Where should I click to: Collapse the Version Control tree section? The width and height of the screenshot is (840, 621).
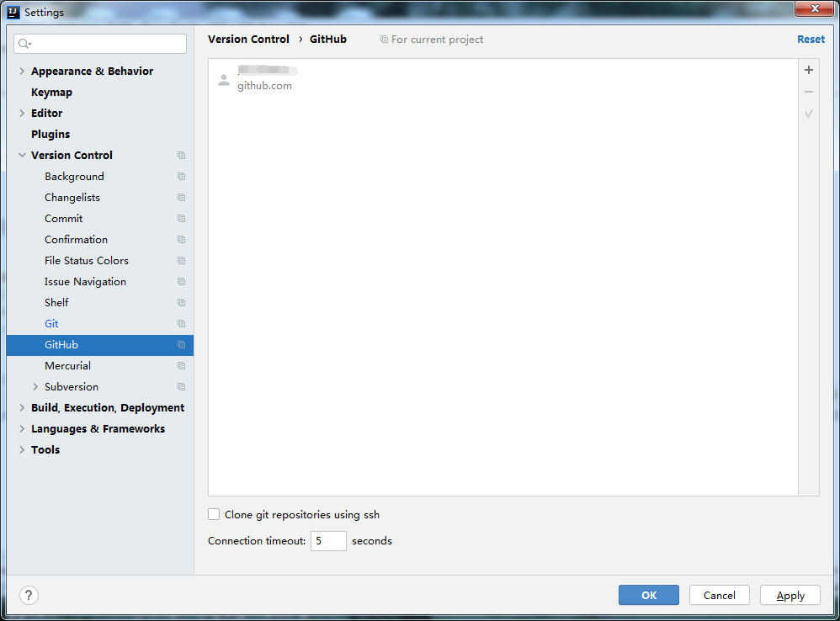pos(22,155)
